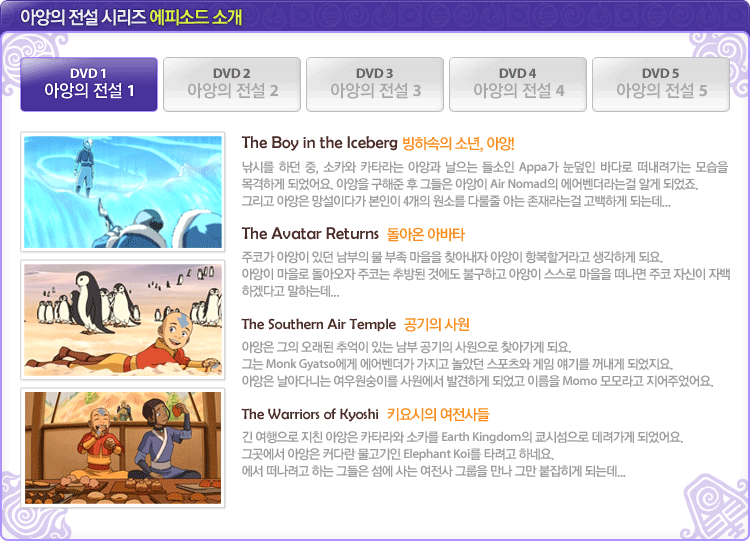Open the DVD 5 아앙의 전설 5 tab

[x=661, y=84]
